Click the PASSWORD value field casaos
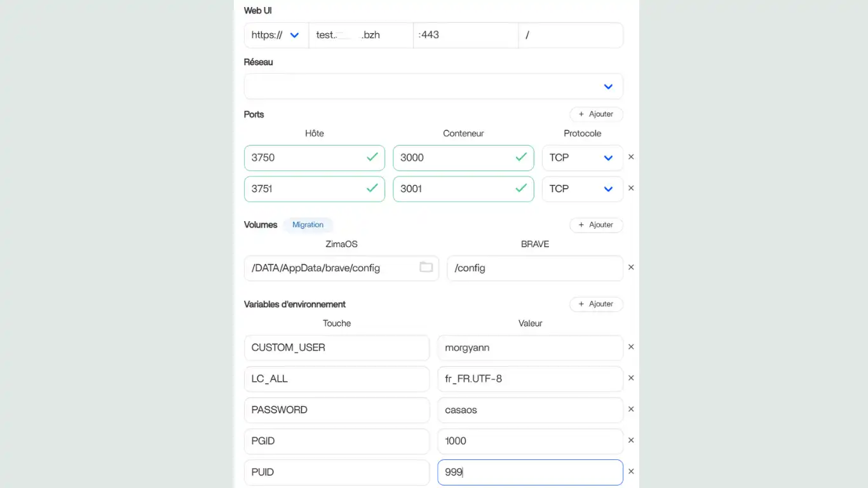The width and height of the screenshot is (868, 488). 529,410
